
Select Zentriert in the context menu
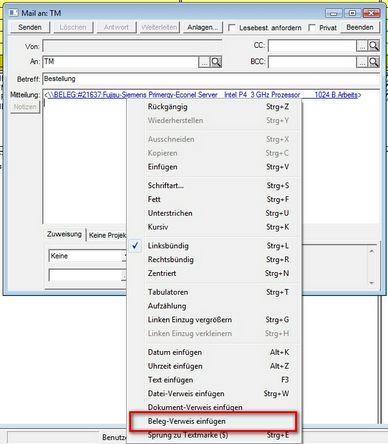click(214, 273)
